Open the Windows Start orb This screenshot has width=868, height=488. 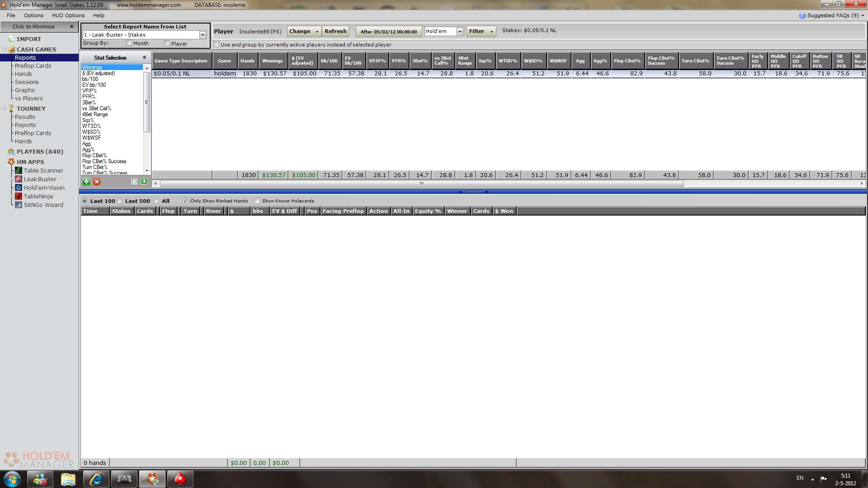coord(12,479)
